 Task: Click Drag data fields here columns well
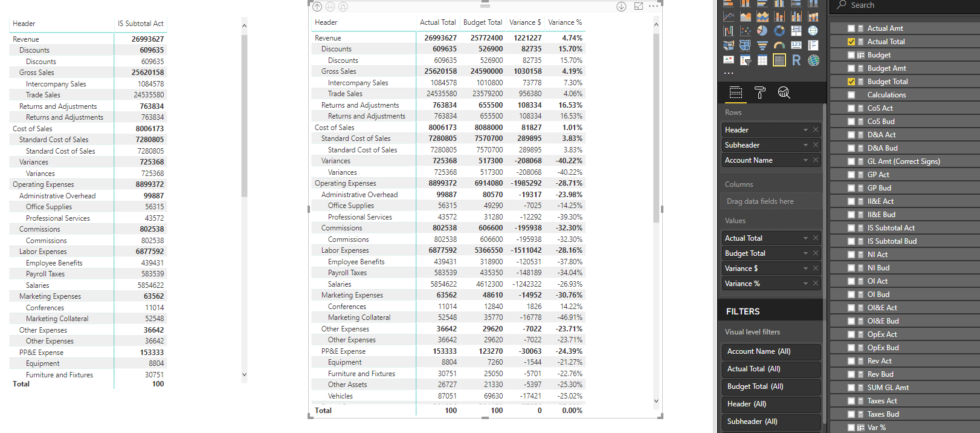[772, 201]
